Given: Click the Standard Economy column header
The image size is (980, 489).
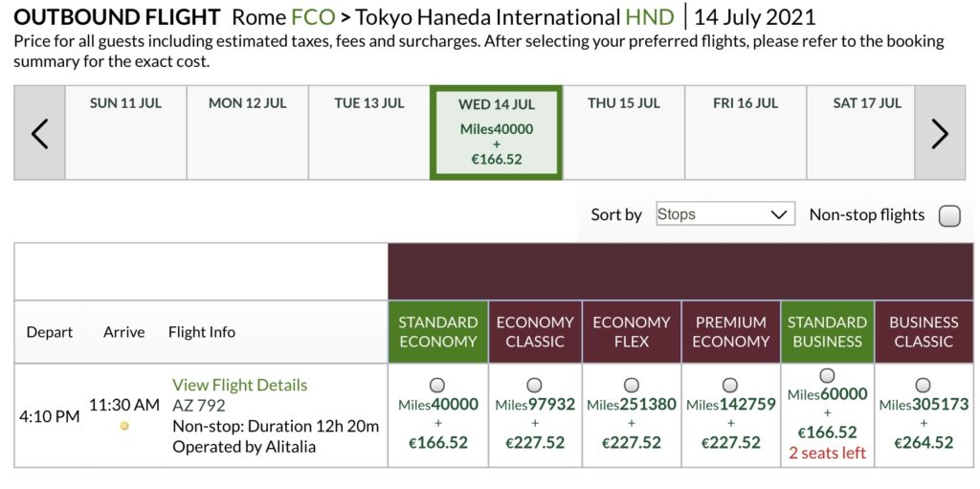Looking at the screenshot, I should tap(437, 332).
